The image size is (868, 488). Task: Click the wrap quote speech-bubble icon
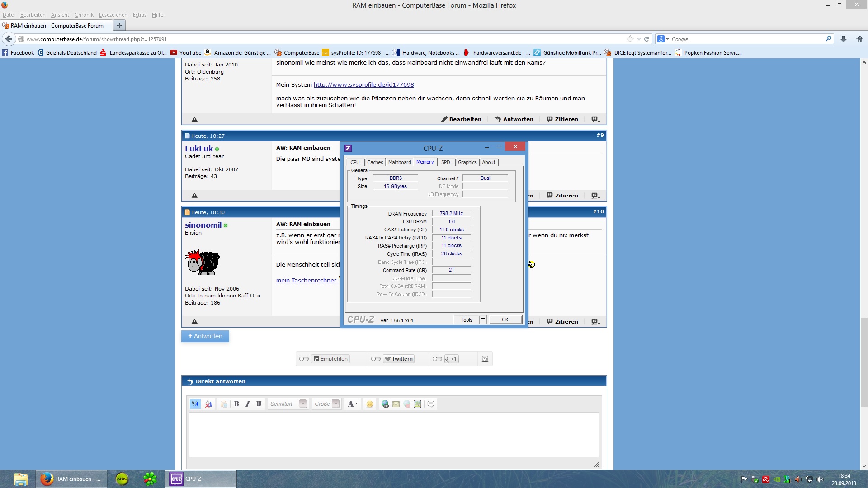pos(431,404)
